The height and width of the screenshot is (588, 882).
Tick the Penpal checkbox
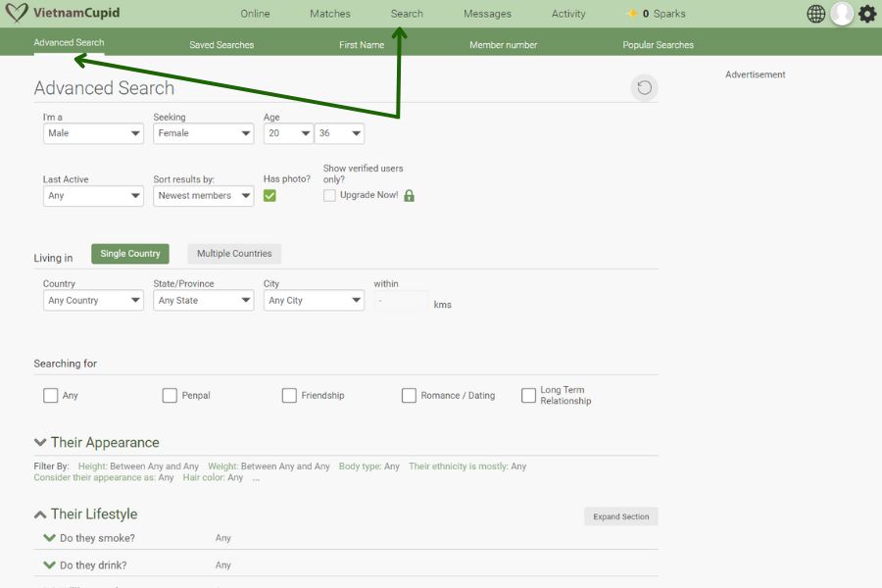170,396
